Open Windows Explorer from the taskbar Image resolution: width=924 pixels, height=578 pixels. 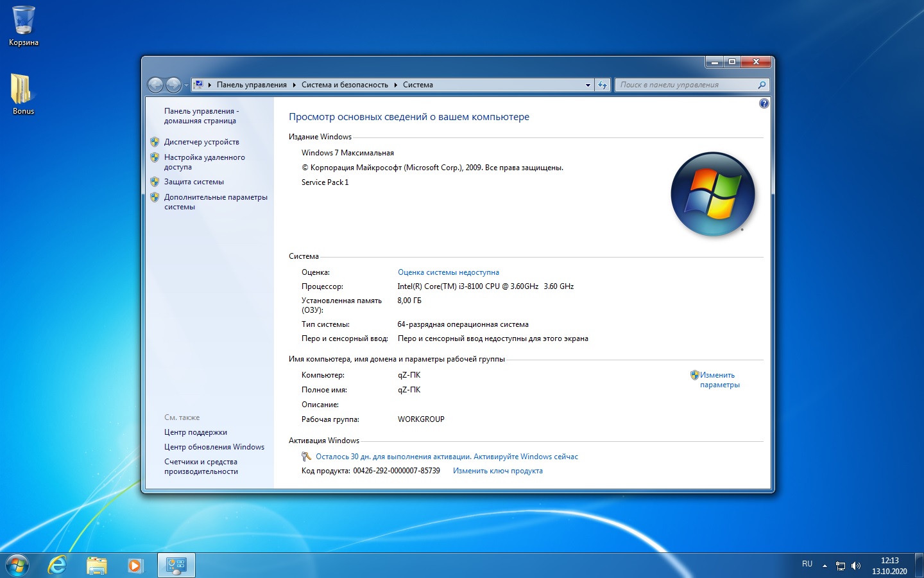(97, 565)
